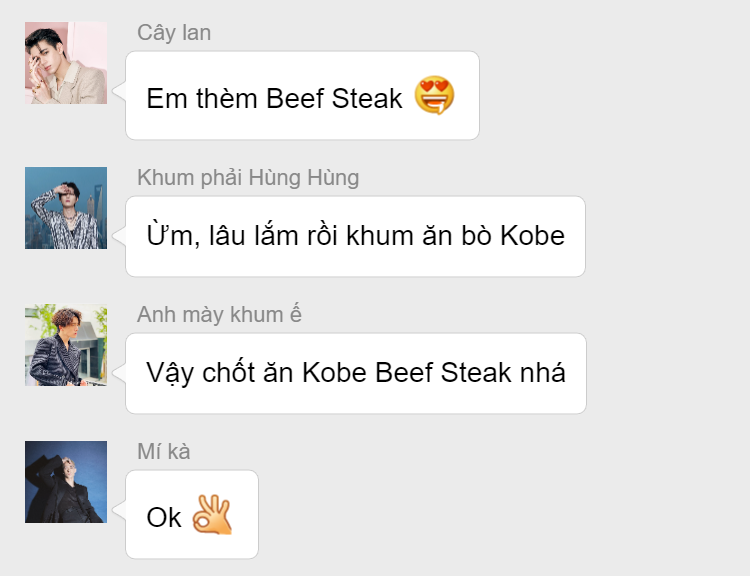Screen dimensions: 750x576
Task: Click the bubble tail of Hùng Hùng's message
Action: [x=119, y=235]
